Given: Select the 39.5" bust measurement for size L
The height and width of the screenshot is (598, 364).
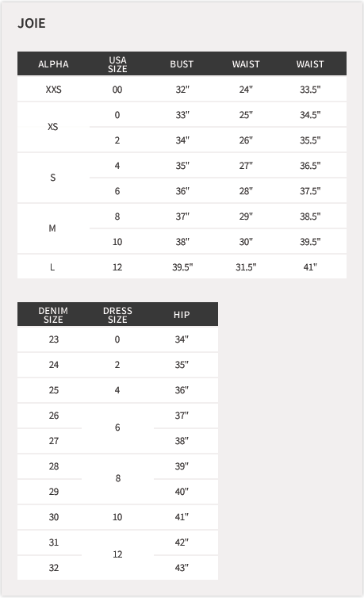Looking at the screenshot, I should (x=182, y=267).
